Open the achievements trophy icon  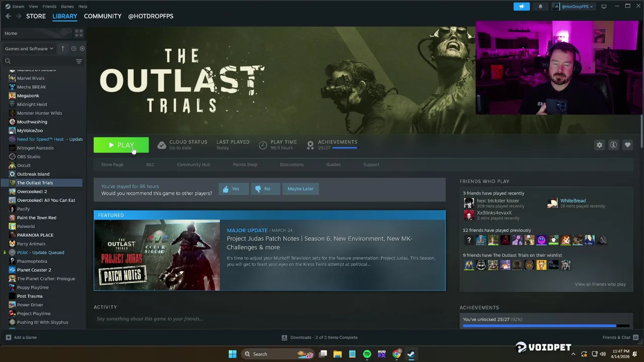coord(310,145)
